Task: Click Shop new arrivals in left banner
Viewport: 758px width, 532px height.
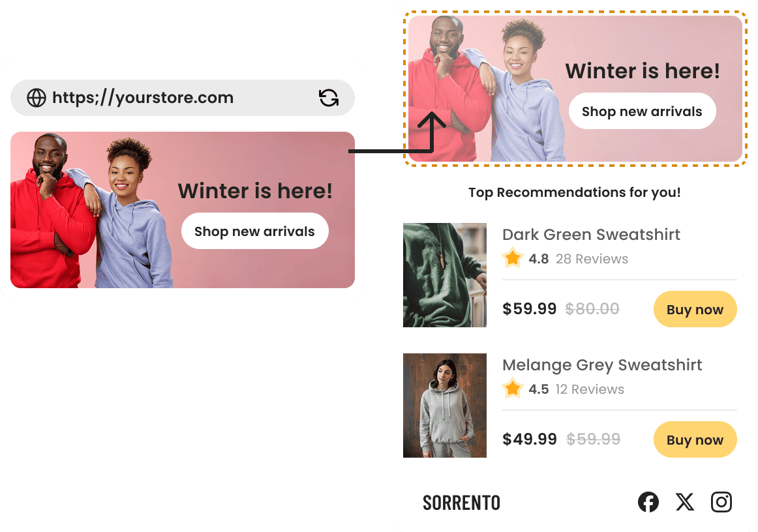Action: point(255,231)
